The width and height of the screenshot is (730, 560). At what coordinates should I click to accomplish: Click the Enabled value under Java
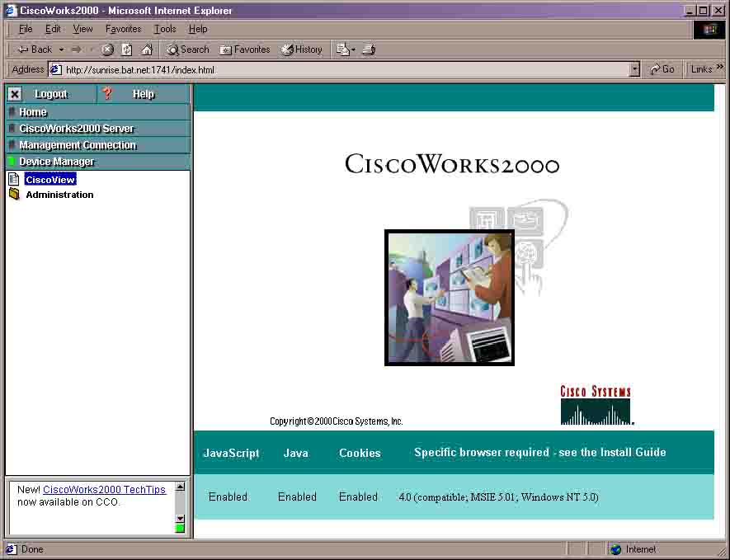pyautogui.click(x=297, y=497)
